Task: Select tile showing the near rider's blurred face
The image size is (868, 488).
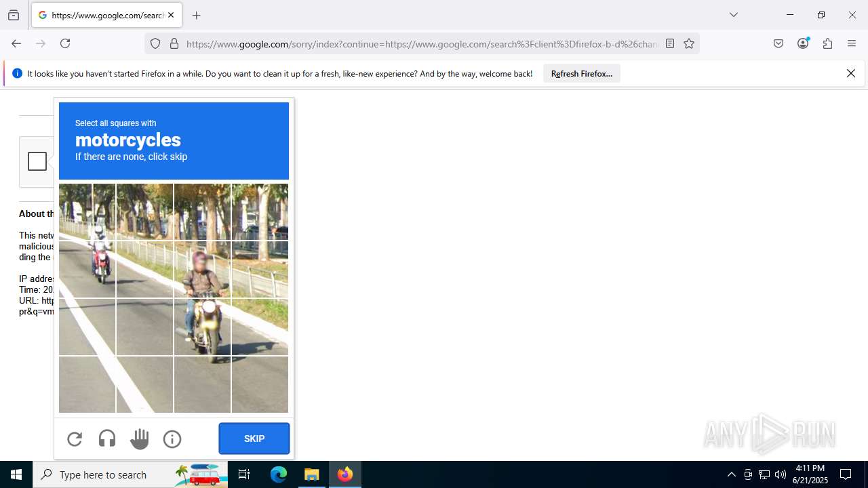Action: (x=202, y=269)
